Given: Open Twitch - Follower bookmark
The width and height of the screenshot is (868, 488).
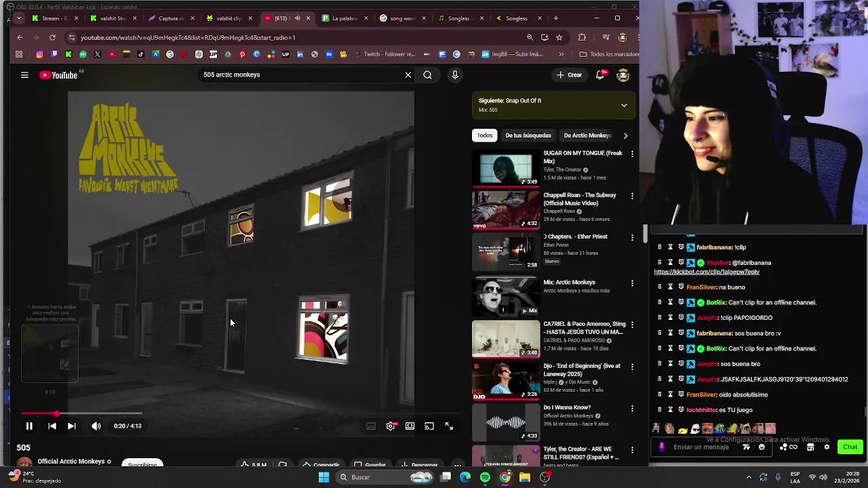Looking at the screenshot, I should 384,54.
